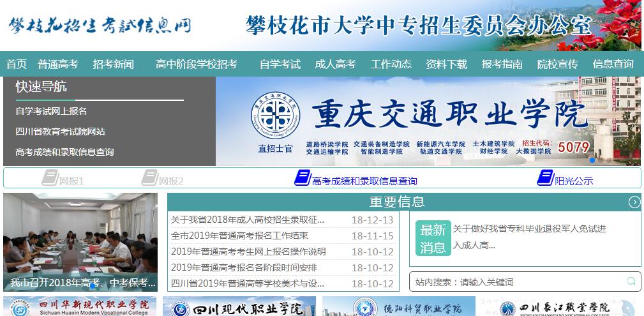Go to 首页 in the navigation bar
644x316 pixels.
click(17, 64)
